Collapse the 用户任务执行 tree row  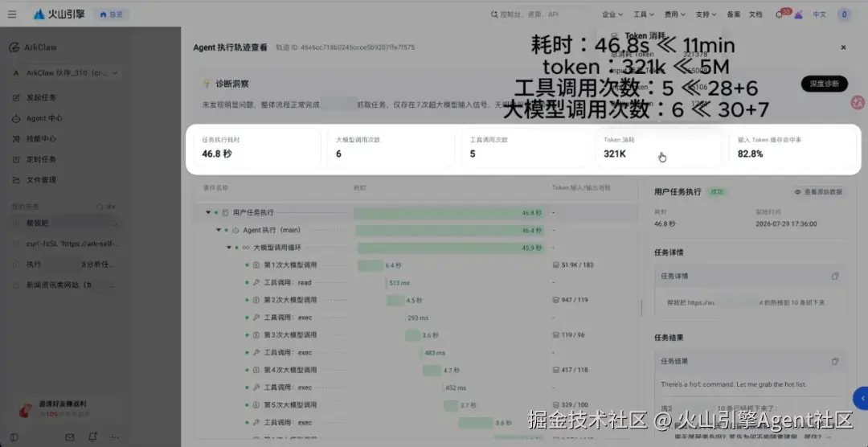tap(208, 212)
